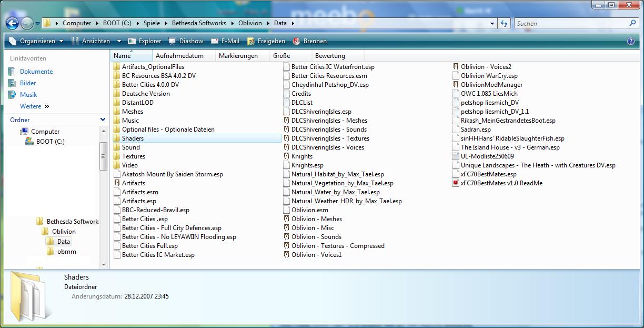
Task: Collapse the Ordner folders pane chevron
Action: coord(103,120)
